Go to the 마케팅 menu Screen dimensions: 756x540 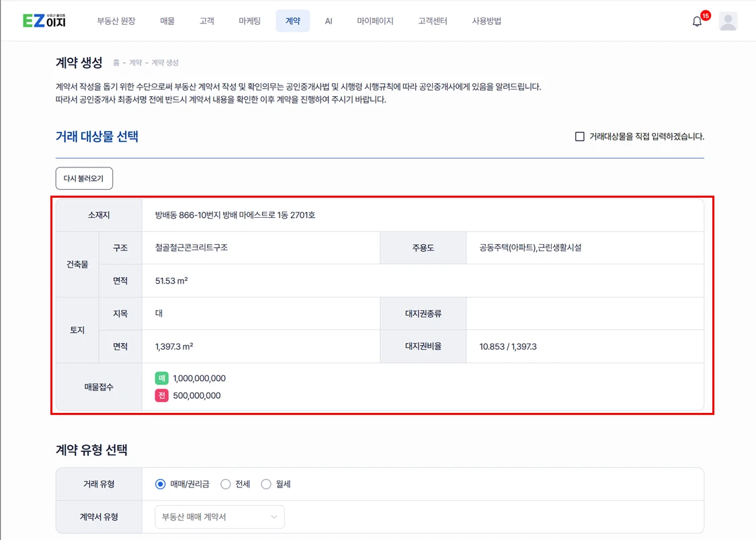[x=249, y=21]
